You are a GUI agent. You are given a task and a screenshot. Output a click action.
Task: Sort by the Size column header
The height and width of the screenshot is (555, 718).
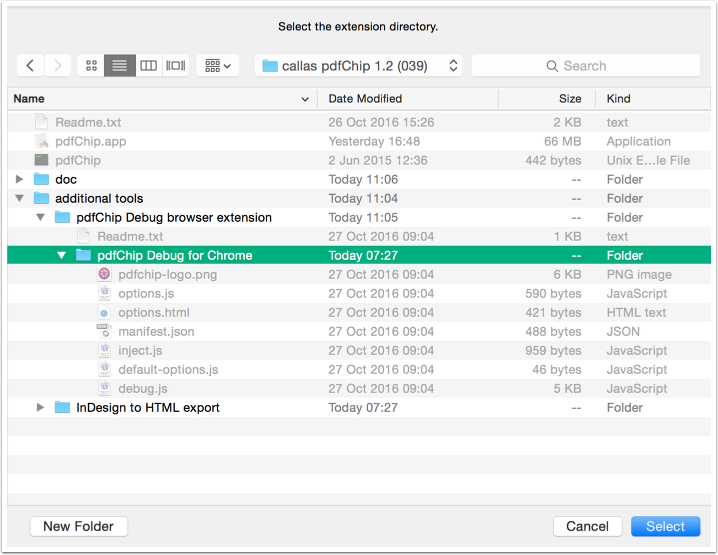click(547, 99)
